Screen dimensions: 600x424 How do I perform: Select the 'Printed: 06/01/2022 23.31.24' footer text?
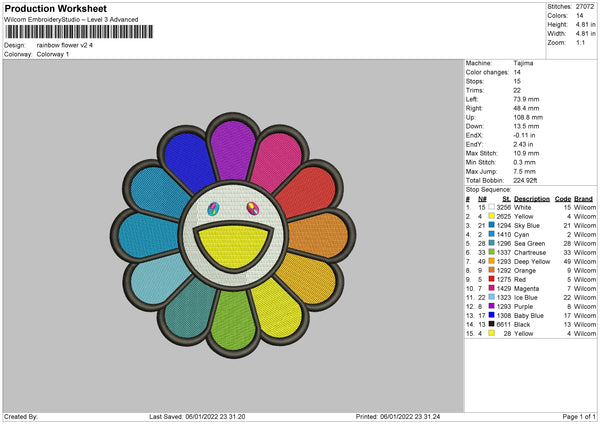coord(398,416)
